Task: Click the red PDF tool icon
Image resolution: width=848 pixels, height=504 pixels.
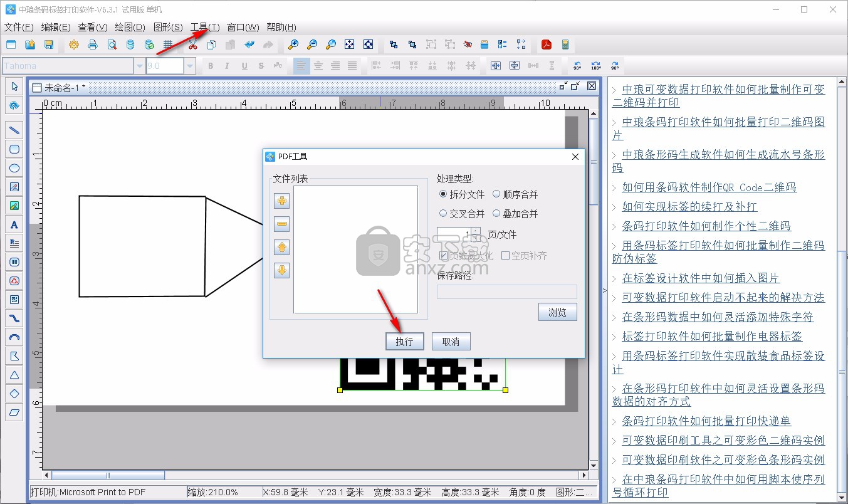Action: (547, 45)
